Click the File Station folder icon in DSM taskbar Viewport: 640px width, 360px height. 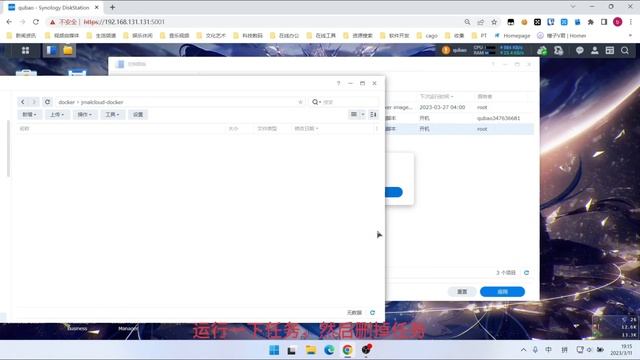click(68, 50)
